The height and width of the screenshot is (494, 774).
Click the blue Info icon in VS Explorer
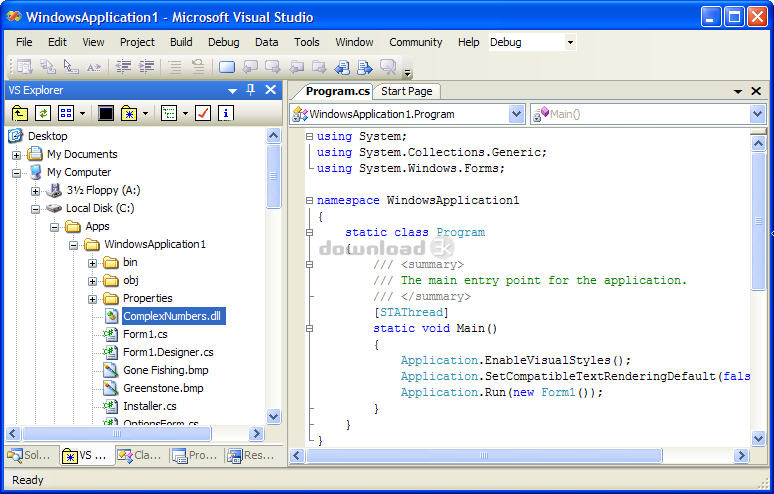226,114
